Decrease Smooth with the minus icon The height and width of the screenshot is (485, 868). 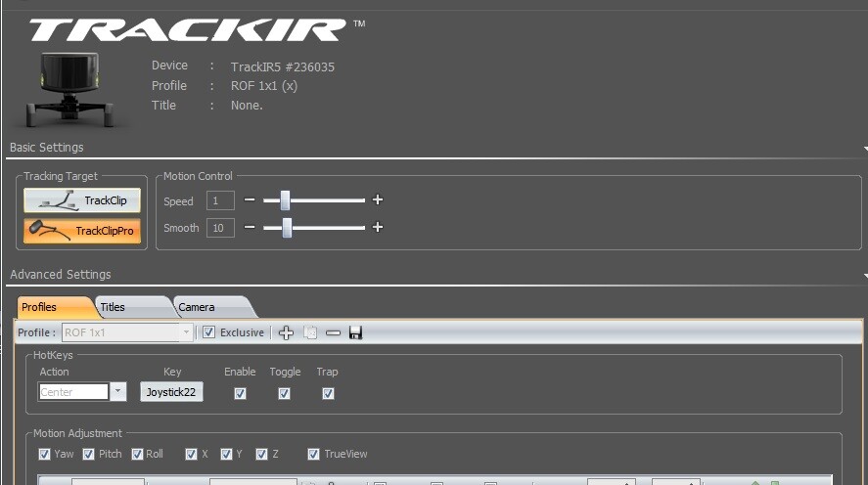pos(250,227)
